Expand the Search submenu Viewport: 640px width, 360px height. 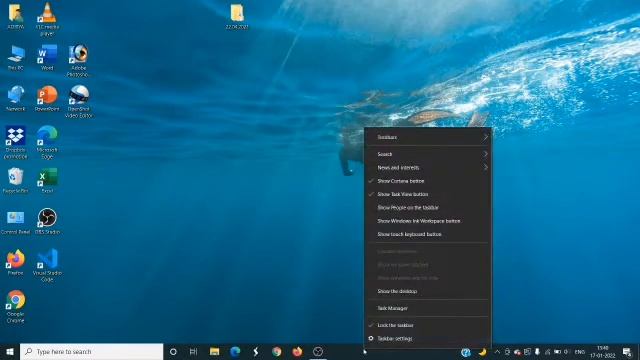428,154
